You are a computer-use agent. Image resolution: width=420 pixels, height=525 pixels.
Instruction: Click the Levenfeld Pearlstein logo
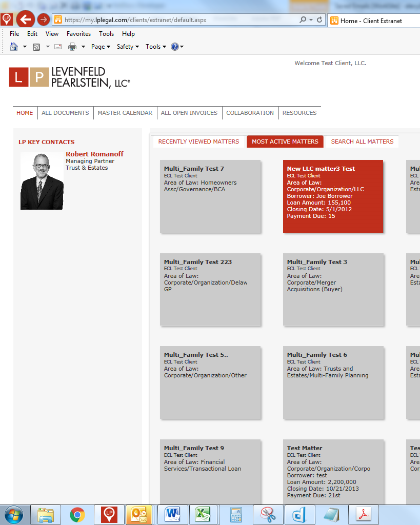point(70,77)
